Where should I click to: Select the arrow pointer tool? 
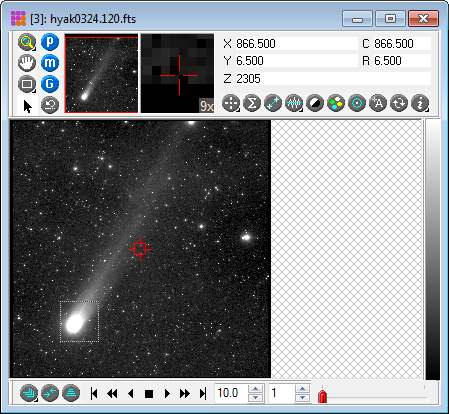(x=28, y=106)
